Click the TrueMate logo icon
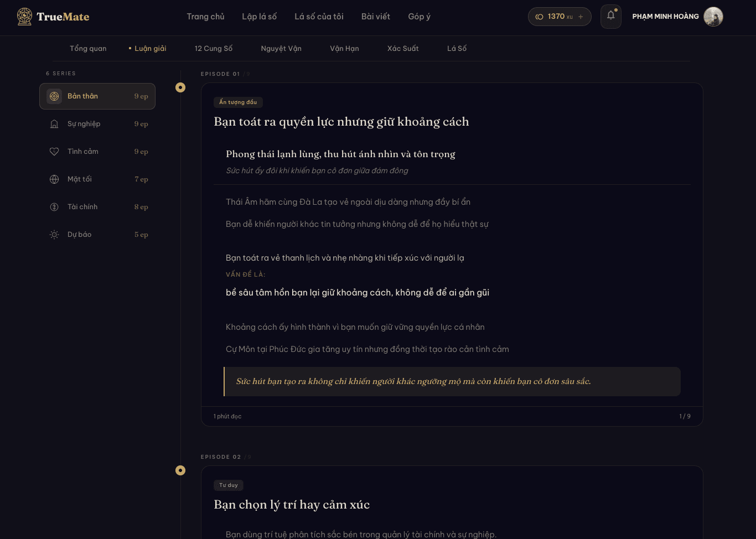This screenshot has height=539, width=756. coord(24,17)
